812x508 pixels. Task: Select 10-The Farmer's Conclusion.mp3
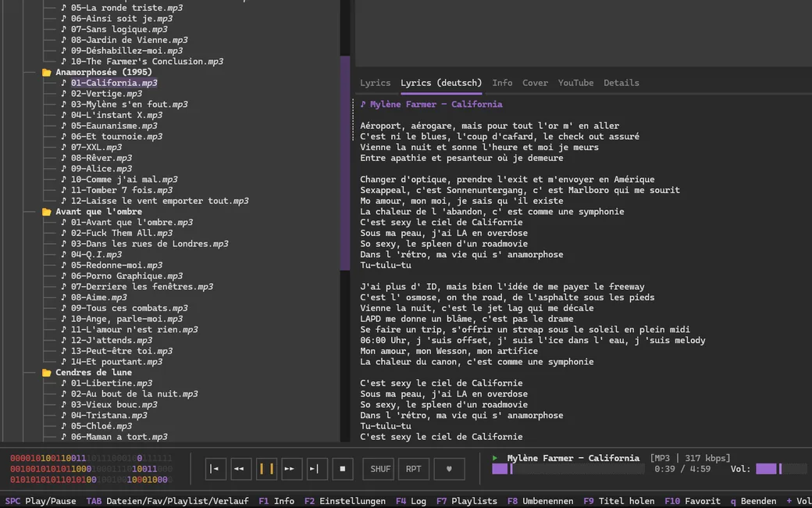[147, 62]
